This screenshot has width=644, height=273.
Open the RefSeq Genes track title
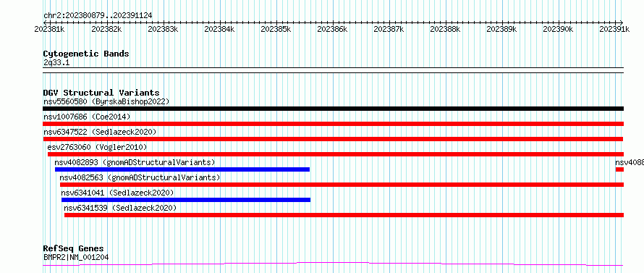point(74,249)
